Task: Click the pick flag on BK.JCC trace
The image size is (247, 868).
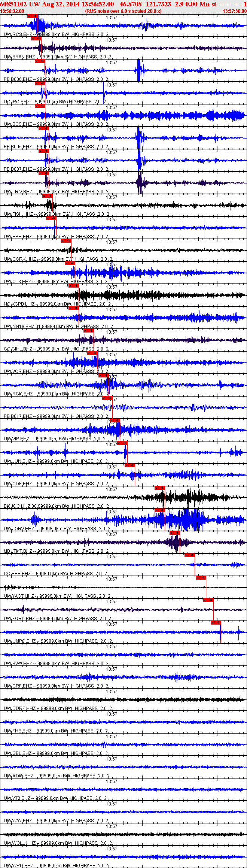Action: pos(160,488)
